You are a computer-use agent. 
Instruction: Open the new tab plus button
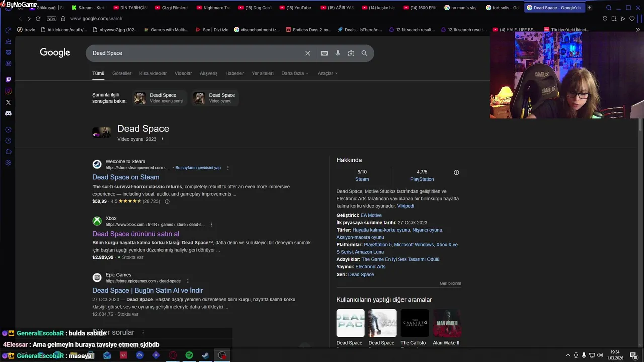coord(590,8)
